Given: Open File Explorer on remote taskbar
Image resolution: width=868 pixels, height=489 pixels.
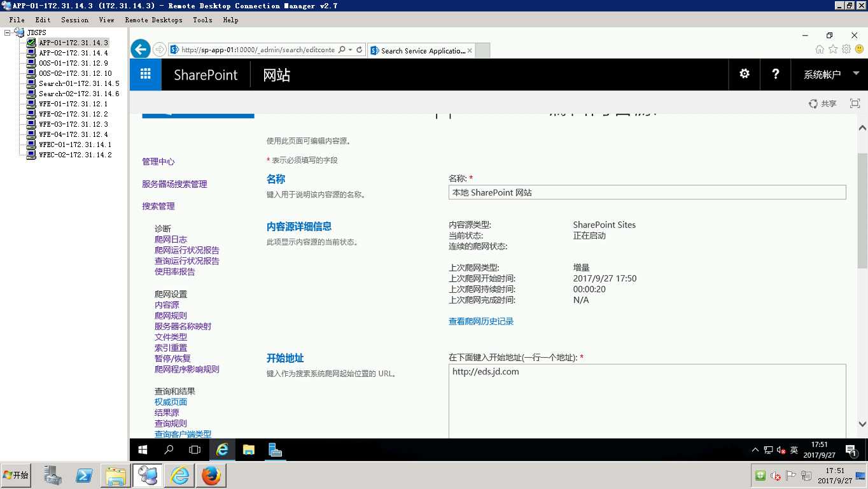Looking at the screenshot, I should 249,450.
